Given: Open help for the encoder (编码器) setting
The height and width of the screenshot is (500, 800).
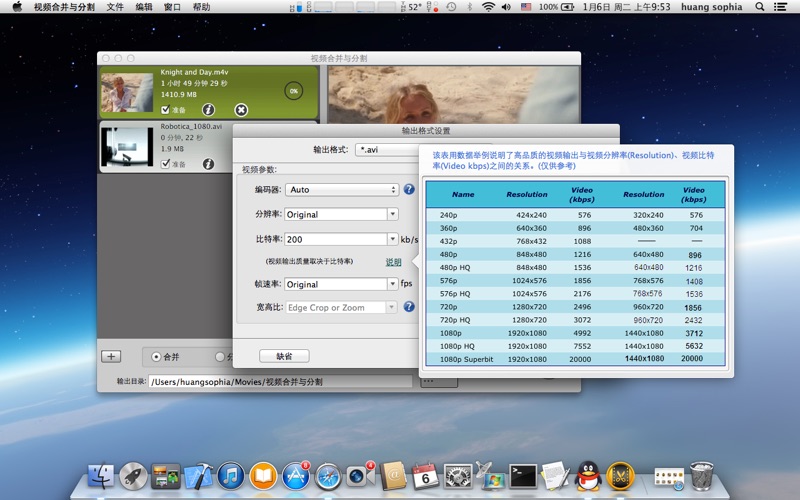Looking at the screenshot, I should 409,189.
